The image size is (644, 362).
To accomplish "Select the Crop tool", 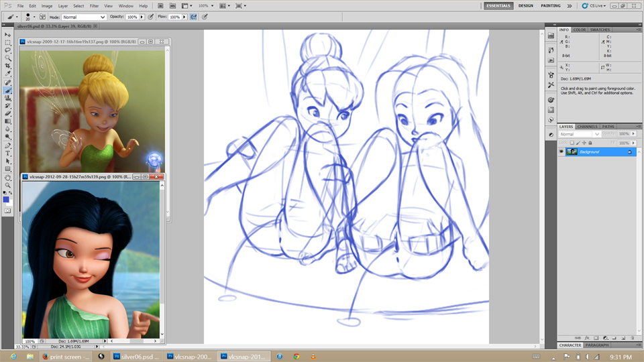I will pos(8,66).
